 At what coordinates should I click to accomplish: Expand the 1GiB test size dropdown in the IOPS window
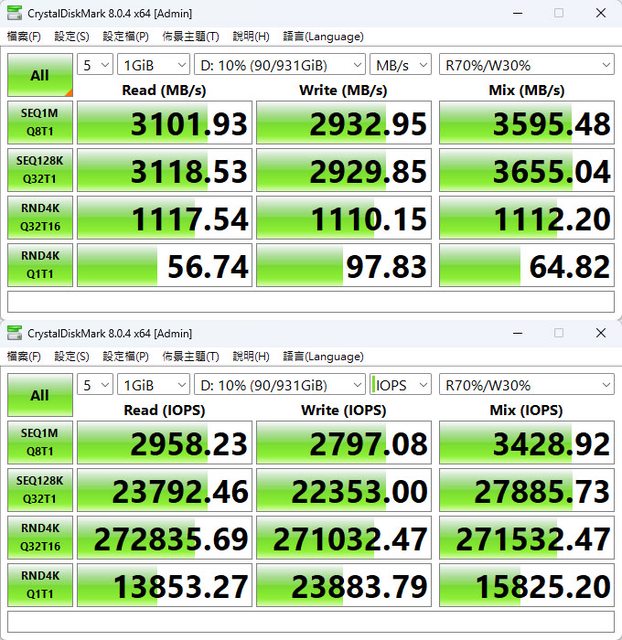tap(153, 385)
